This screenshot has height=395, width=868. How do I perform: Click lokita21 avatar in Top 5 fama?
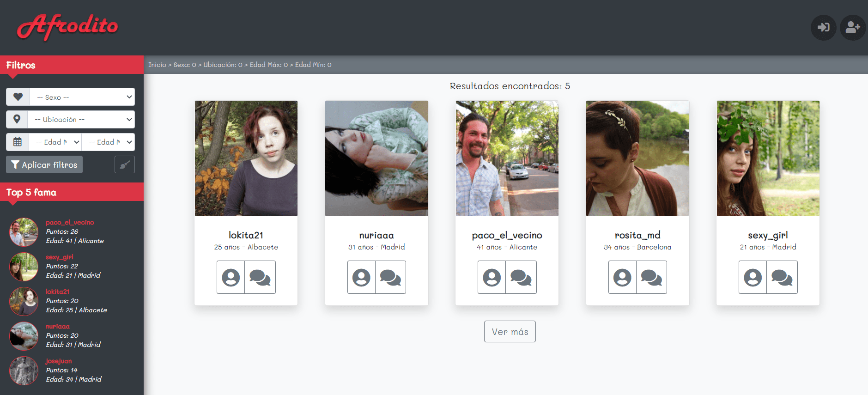[x=24, y=301]
